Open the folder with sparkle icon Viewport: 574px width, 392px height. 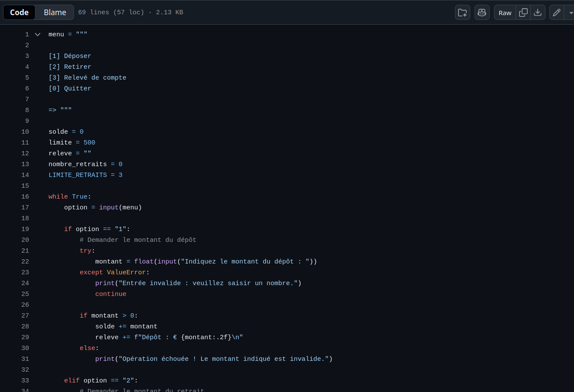click(462, 13)
